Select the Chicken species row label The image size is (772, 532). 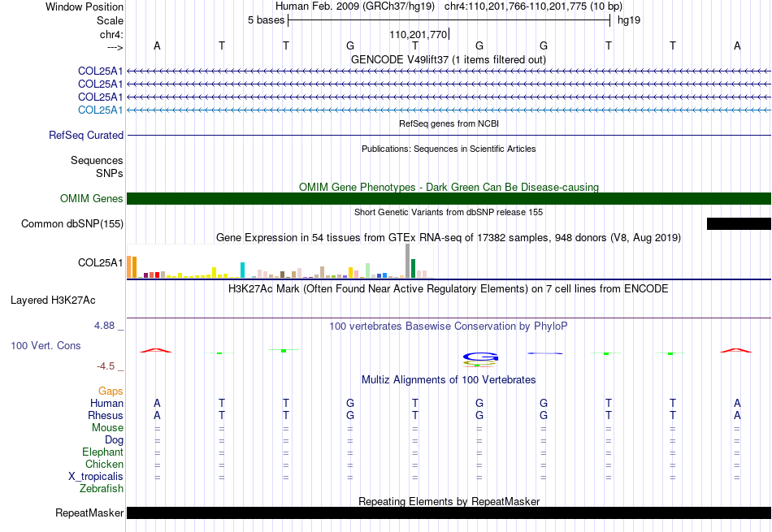104,464
